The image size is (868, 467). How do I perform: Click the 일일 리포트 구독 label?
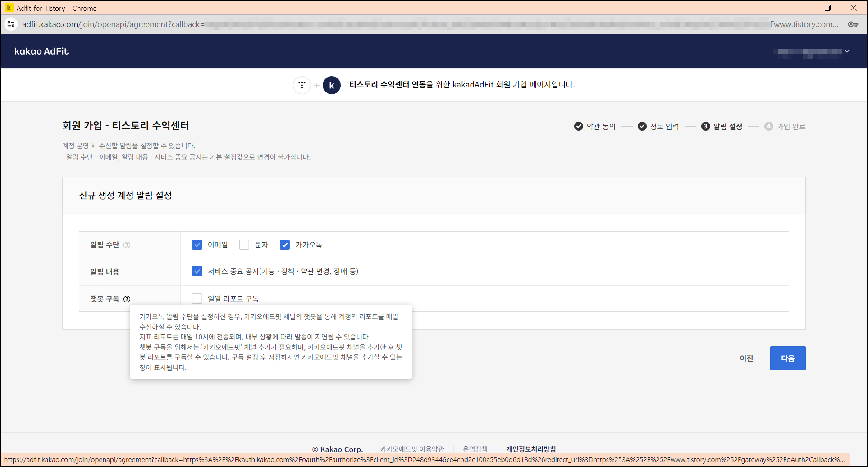click(233, 299)
